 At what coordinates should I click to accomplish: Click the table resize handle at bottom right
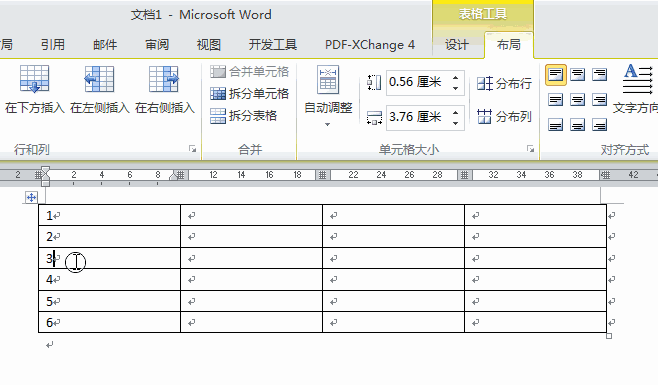[609, 336]
